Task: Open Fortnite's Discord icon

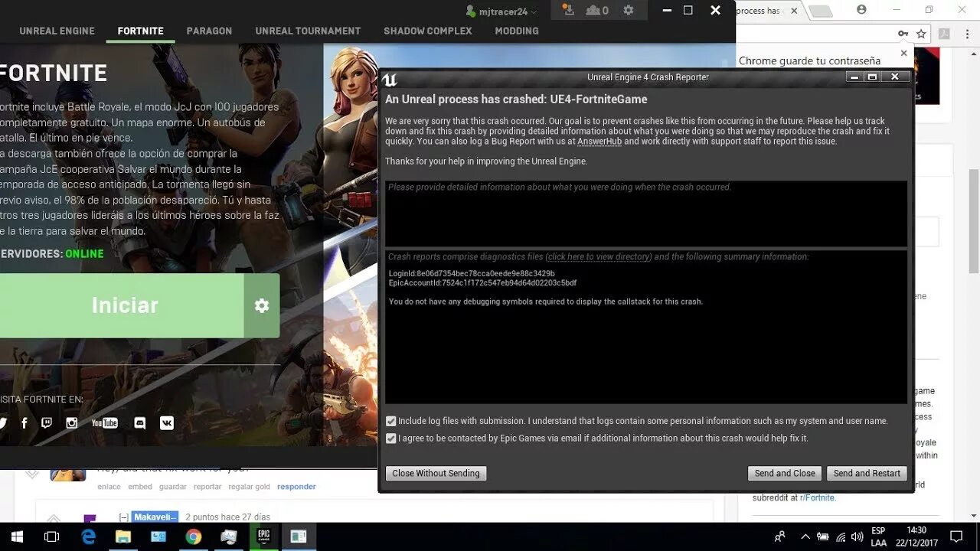Action: coord(140,422)
